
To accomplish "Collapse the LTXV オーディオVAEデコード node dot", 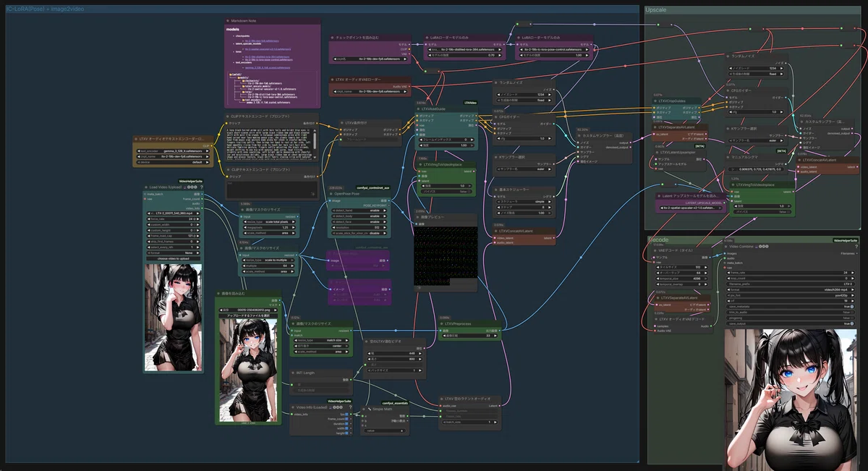I will click(x=655, y=319).
